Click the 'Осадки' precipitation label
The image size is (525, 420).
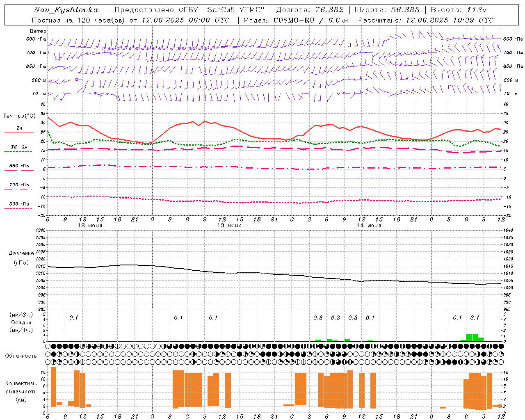pyautogui.click(x=21, y=322)
